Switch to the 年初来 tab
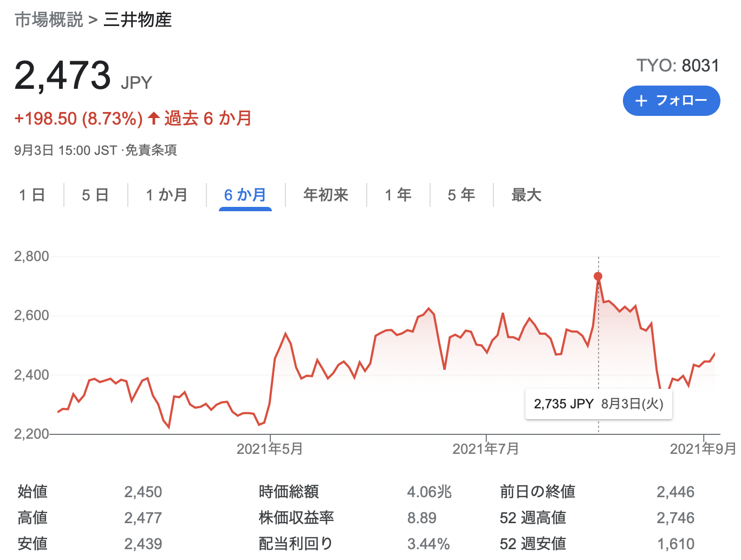Viewport: 741px width, 560px height. pyautogui.click(x=326, y=195)
